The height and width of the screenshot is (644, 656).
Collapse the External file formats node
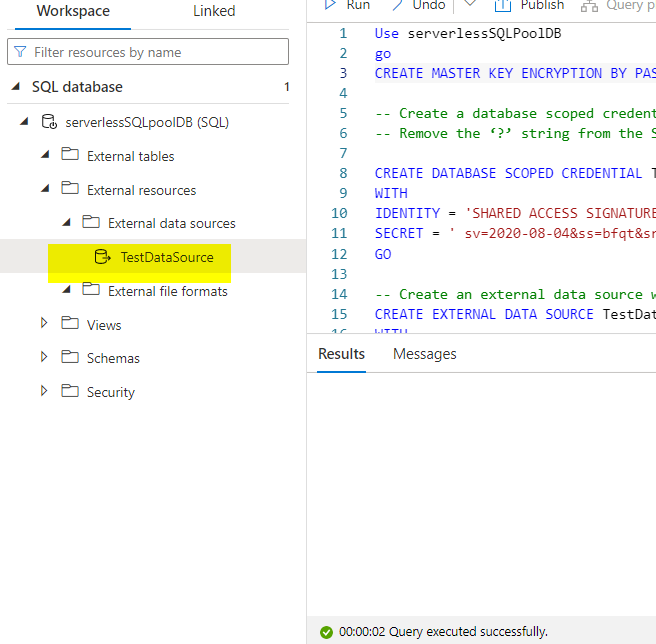click(x=66, y=290)
